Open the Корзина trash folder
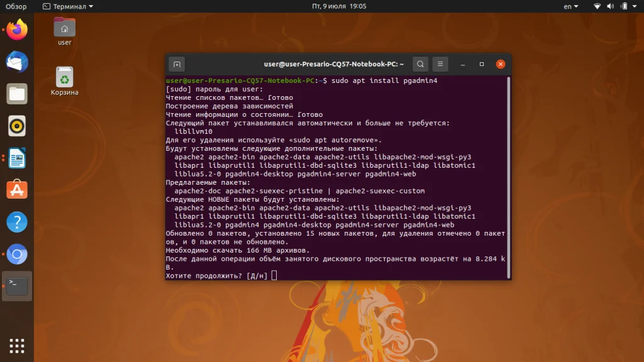 64,75
